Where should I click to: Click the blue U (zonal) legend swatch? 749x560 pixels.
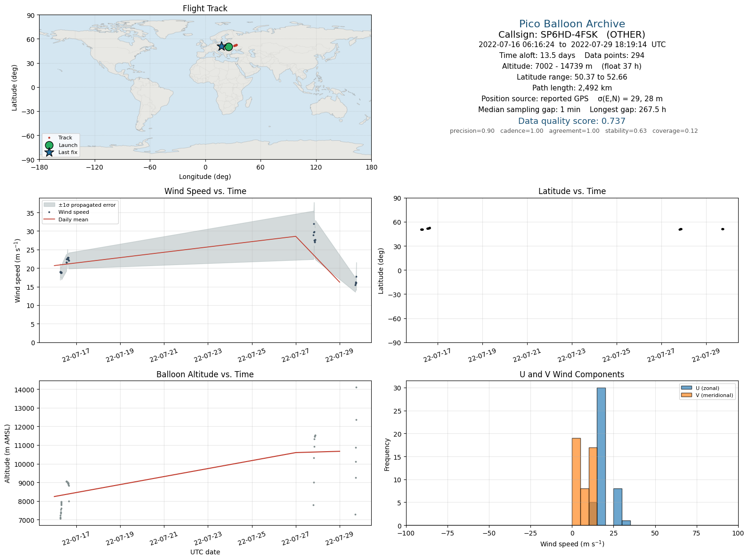686,388
